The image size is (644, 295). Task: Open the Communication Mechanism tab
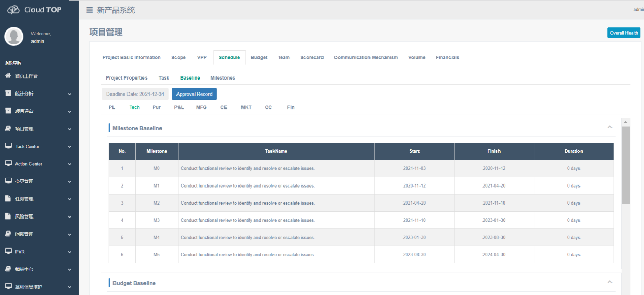pyautogui.click(x=366, y=57)
